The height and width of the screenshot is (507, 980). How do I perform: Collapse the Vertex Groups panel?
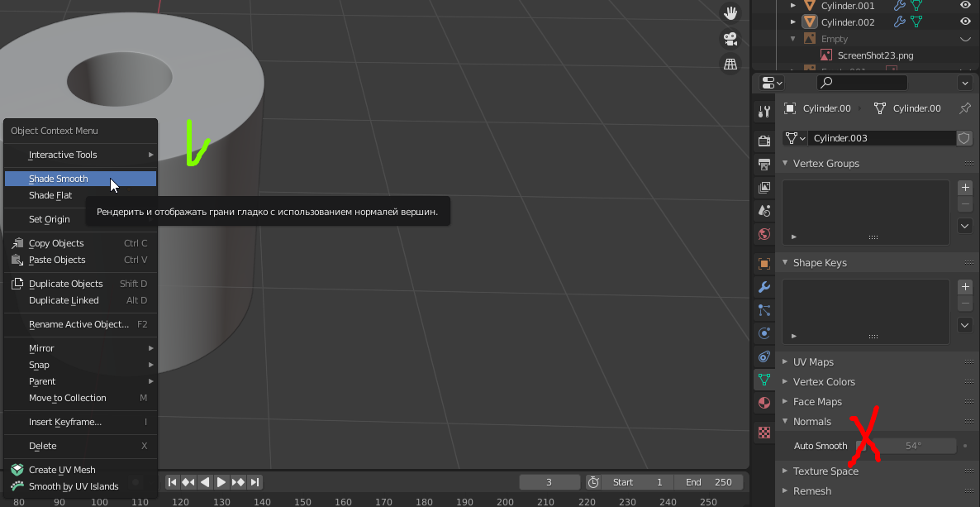(785, 164)
